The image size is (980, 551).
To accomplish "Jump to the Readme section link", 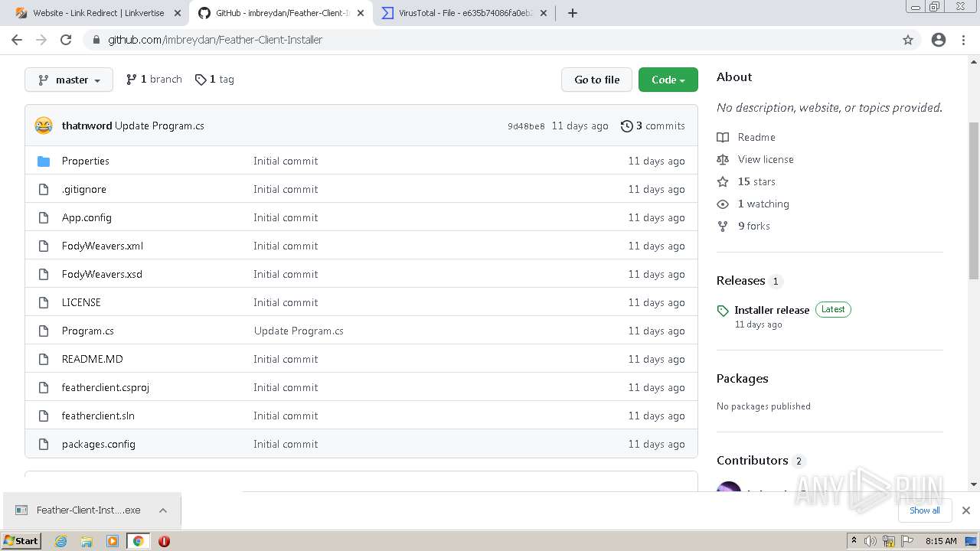I will pos(746,137).
